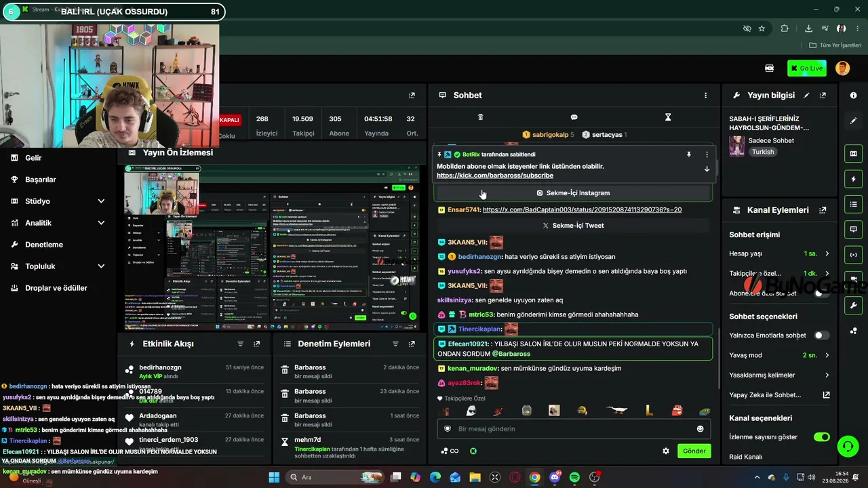The width and height of the screenshot is (868, 488).
Task: Collapse pinned message with the down arrow
Action: click(x=707, y=169)
